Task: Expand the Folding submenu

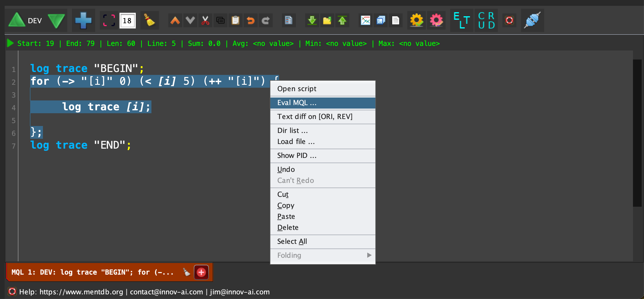Action: 323,255
